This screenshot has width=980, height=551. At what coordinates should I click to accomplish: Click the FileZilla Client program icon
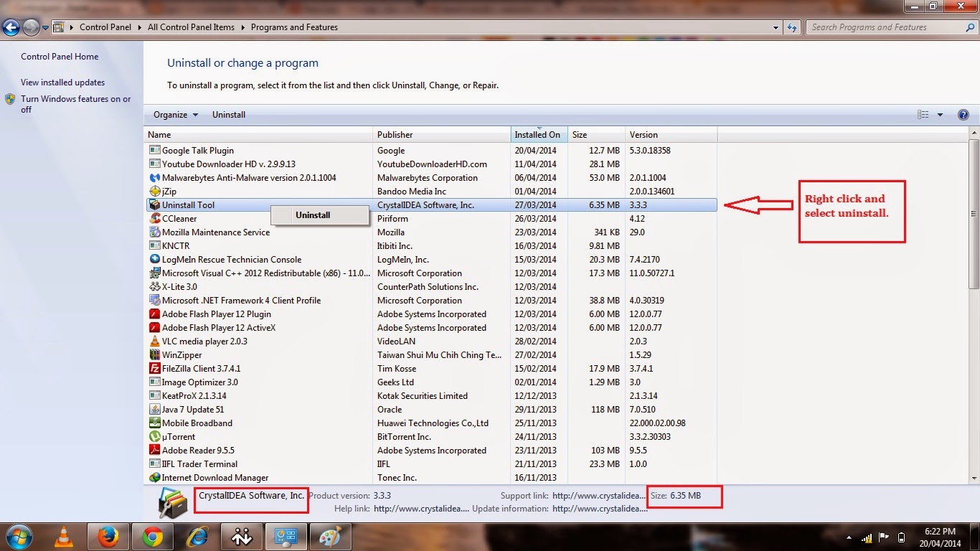pyautogui.click(x=154, y=369)
